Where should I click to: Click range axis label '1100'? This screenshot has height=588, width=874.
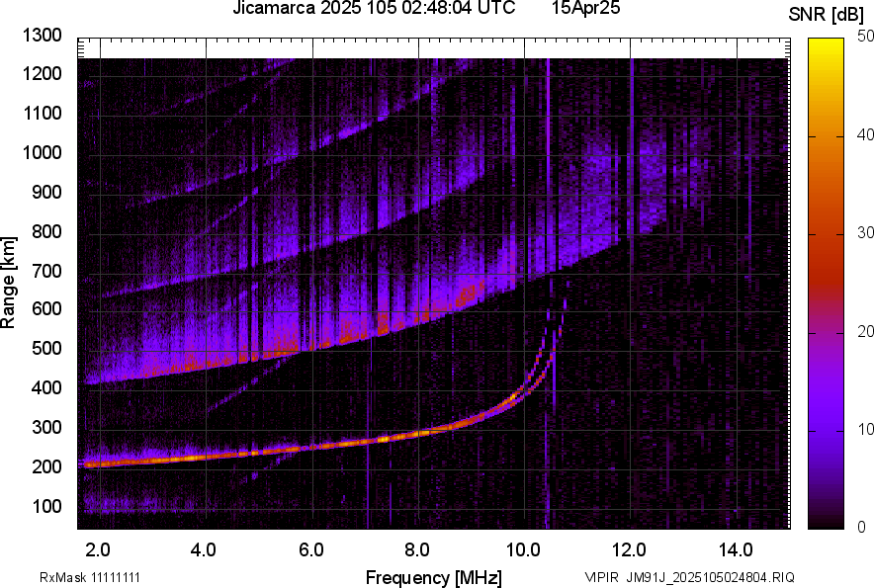pyautogui.click(x=43, y=113)
